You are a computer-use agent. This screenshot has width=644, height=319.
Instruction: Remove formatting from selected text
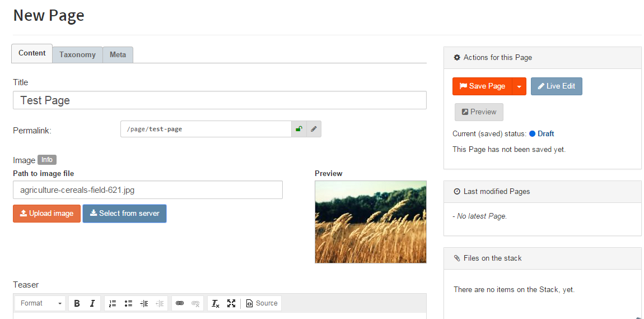coord(216,303)
